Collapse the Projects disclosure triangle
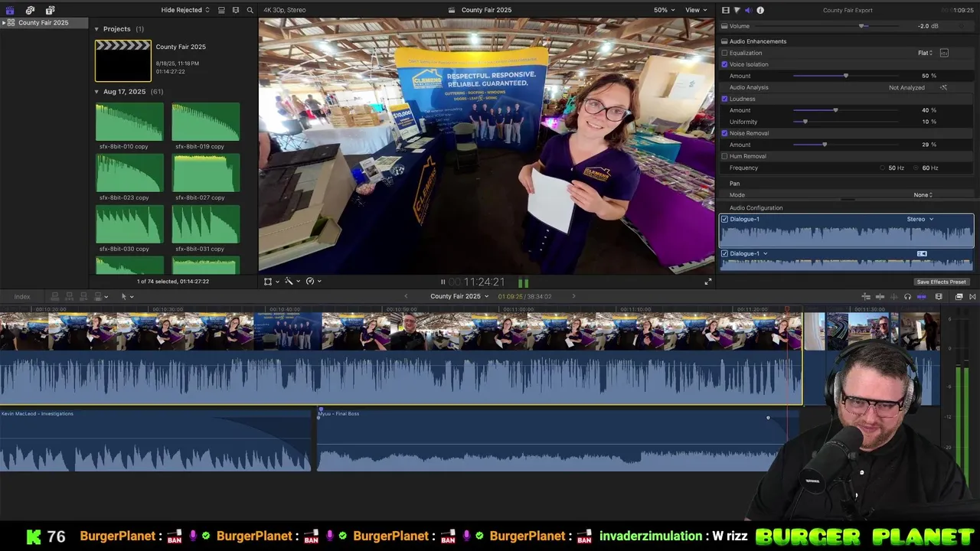The image size is (980, 551). tap(96, 29)
